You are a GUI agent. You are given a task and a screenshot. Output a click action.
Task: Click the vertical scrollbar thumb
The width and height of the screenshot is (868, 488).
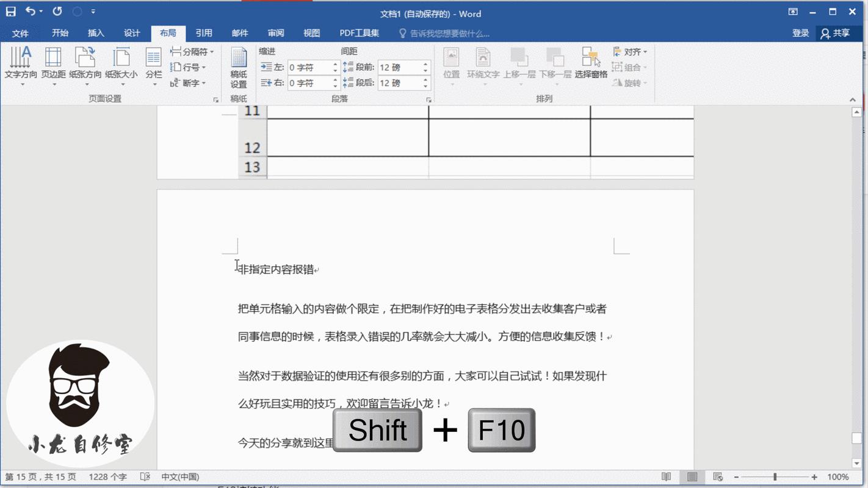click(x=857, y=439)
